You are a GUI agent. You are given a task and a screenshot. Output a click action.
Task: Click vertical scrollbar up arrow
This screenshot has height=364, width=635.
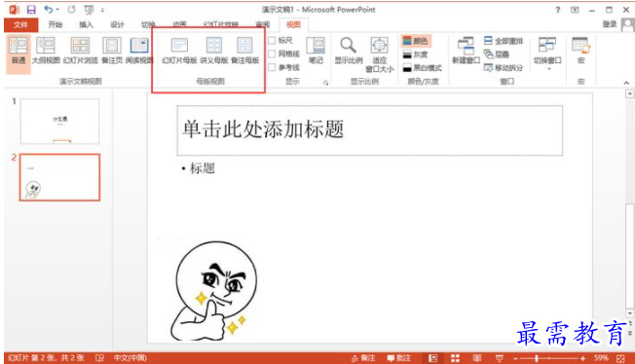[629, 94]
